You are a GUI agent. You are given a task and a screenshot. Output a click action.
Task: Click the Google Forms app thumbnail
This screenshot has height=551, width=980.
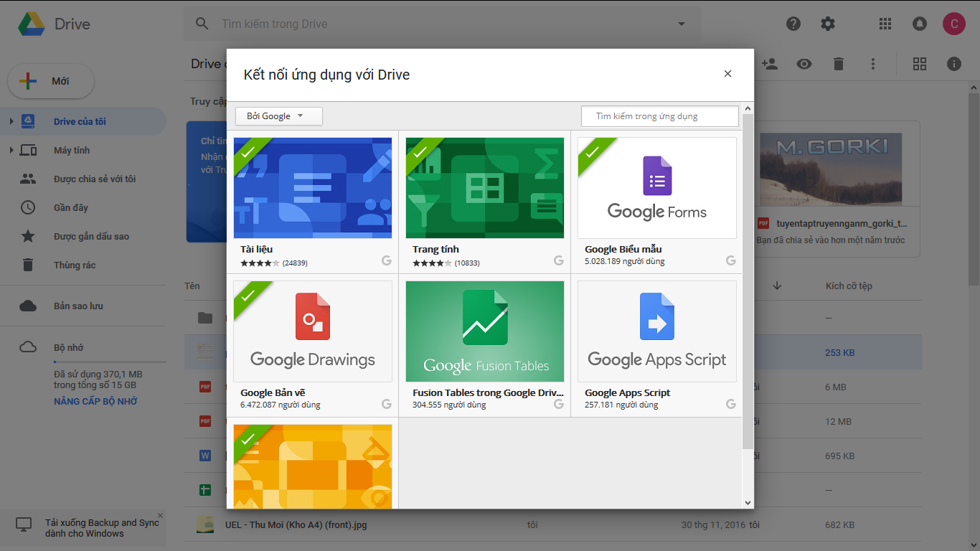tap(656, 188)
